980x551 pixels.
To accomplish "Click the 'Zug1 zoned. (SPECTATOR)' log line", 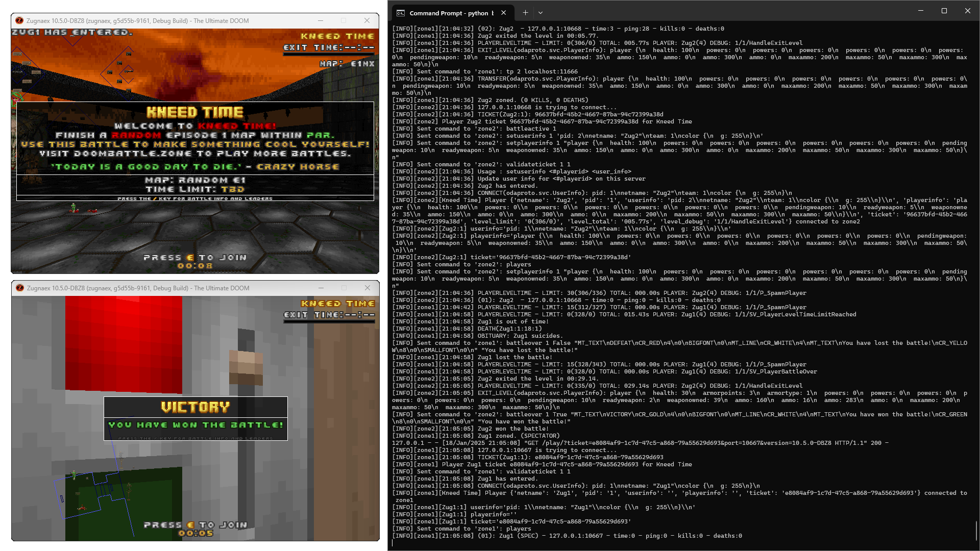I will [476, 436].
